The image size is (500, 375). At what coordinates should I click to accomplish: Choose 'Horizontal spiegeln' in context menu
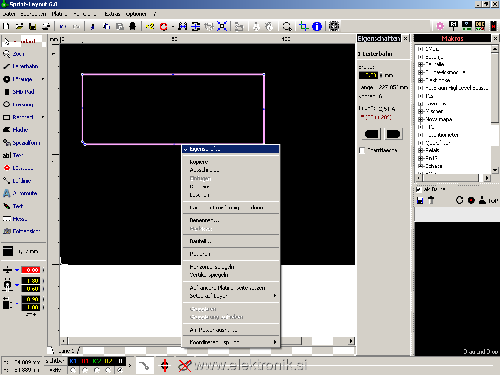click(x=212, y=267)
